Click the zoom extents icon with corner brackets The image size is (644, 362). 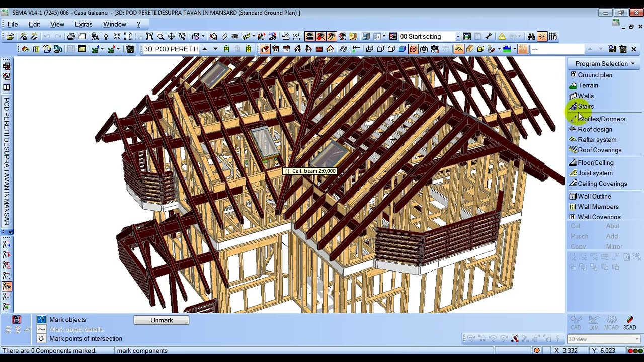(128, 36)
